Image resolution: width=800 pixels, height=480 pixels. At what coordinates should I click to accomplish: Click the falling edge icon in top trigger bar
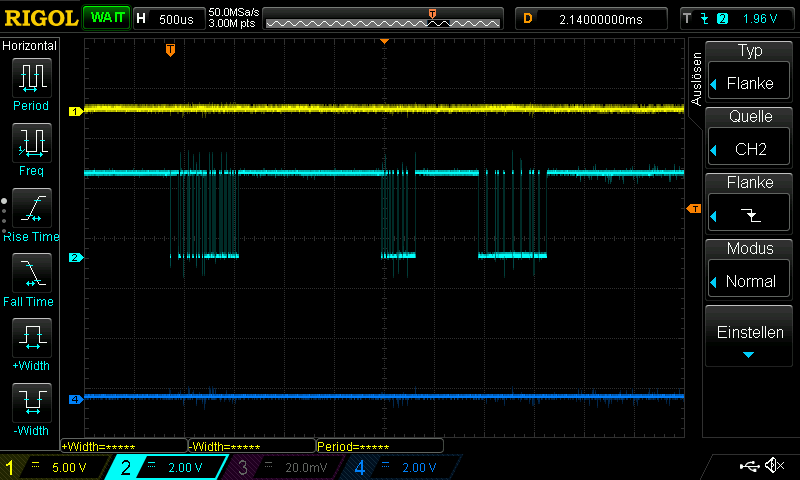pyautogui.click(x=705, y=19)
